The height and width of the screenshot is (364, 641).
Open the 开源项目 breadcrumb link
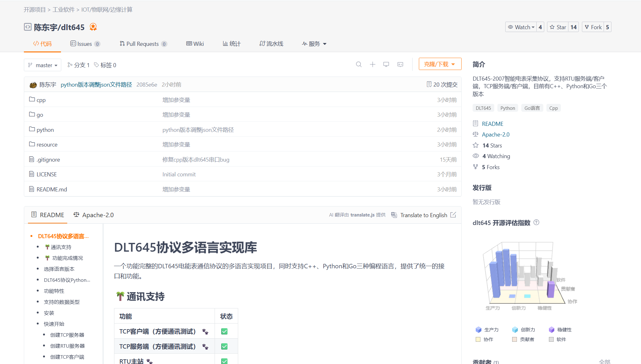(x=34, y=10)
